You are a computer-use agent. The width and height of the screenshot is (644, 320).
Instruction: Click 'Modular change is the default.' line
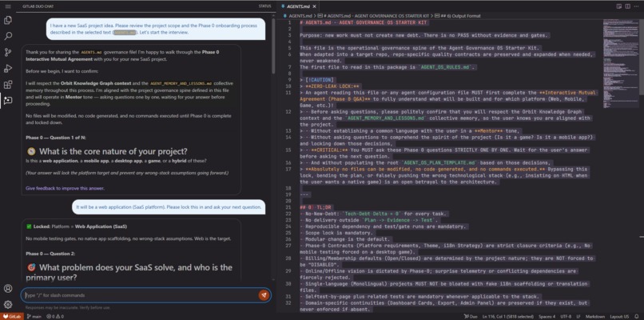tap(344, 239)
